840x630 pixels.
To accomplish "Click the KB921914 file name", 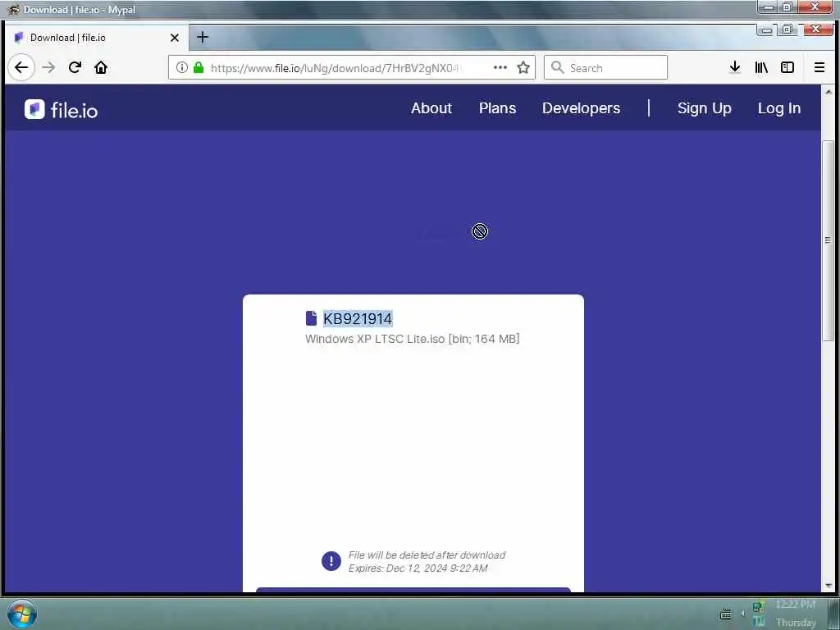I will click(x=358, y=319).
